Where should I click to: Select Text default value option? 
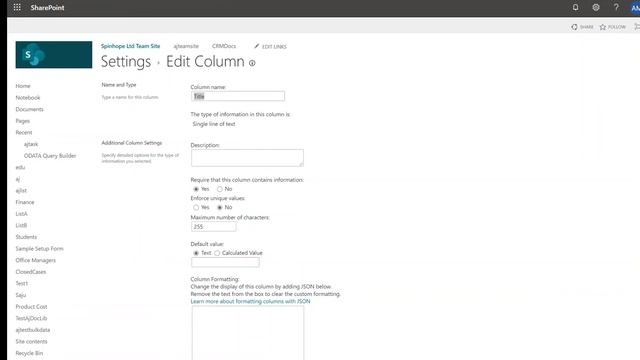click(x=196, y=253)
